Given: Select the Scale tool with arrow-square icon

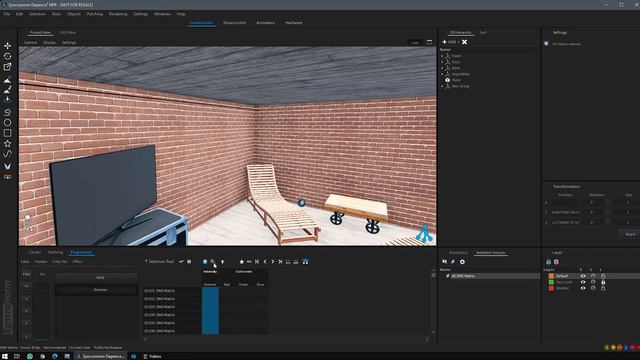Looking at the screenshot, I should [7, 67].
